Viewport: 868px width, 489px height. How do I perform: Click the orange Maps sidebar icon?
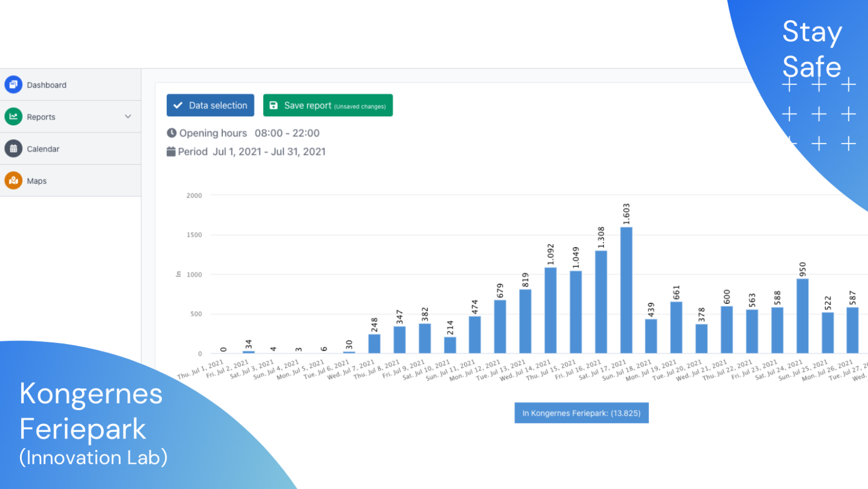point(14,180)
